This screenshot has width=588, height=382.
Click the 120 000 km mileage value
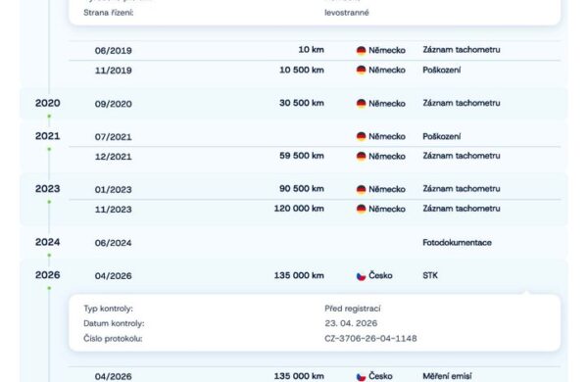299,209
